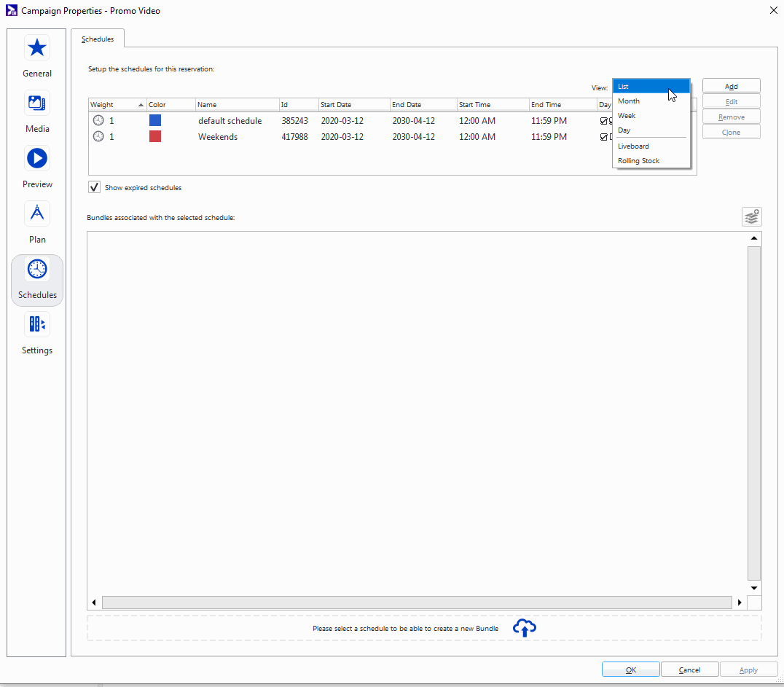The width and height of the screenshot is (784, 687).
Task: Open the General section star icon
Action: 37,48
